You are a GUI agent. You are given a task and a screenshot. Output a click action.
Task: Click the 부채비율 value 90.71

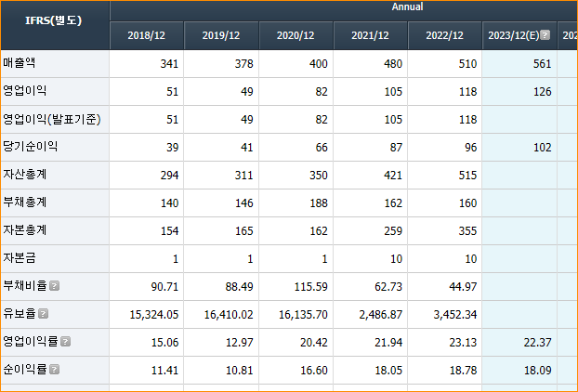[164, 287]
